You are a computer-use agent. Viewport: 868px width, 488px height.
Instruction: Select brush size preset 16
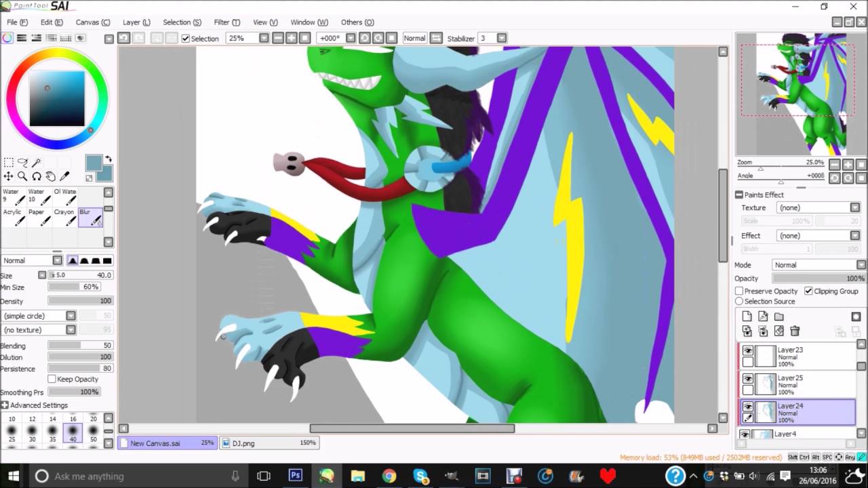pos(73,419)
